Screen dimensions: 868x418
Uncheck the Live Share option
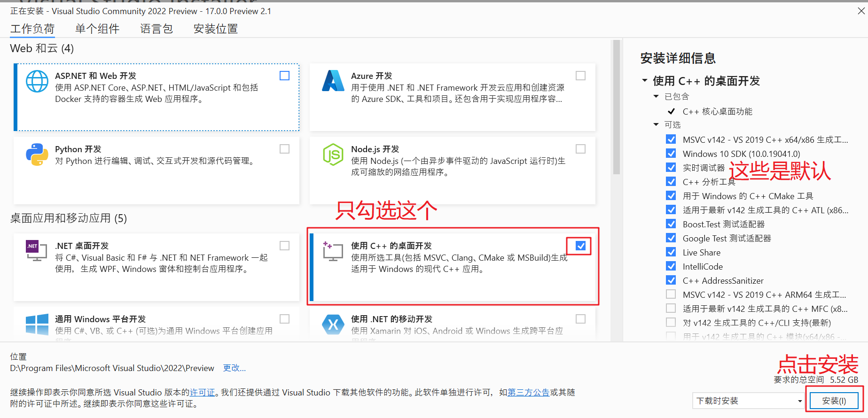click(x=671, y=252)
